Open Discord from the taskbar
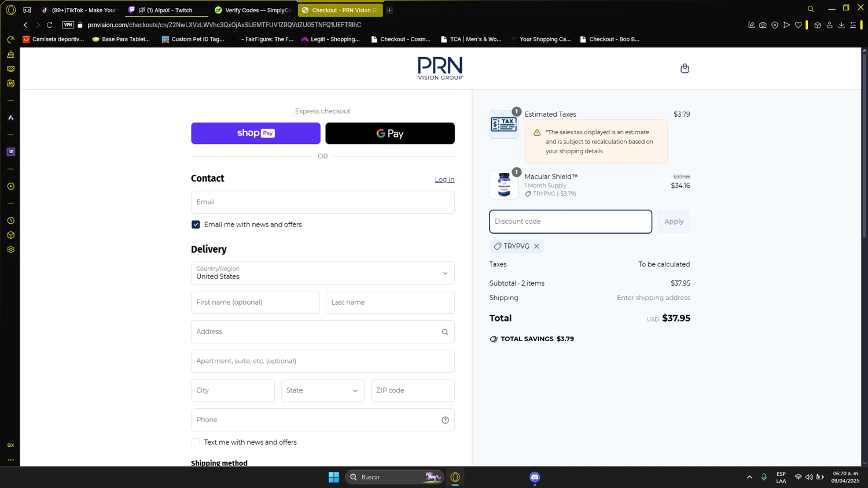This screenshot has height=488, width=868. 535,477
